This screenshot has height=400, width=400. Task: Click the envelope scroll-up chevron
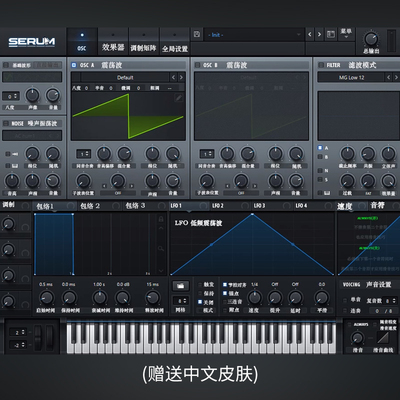point(161,228)
